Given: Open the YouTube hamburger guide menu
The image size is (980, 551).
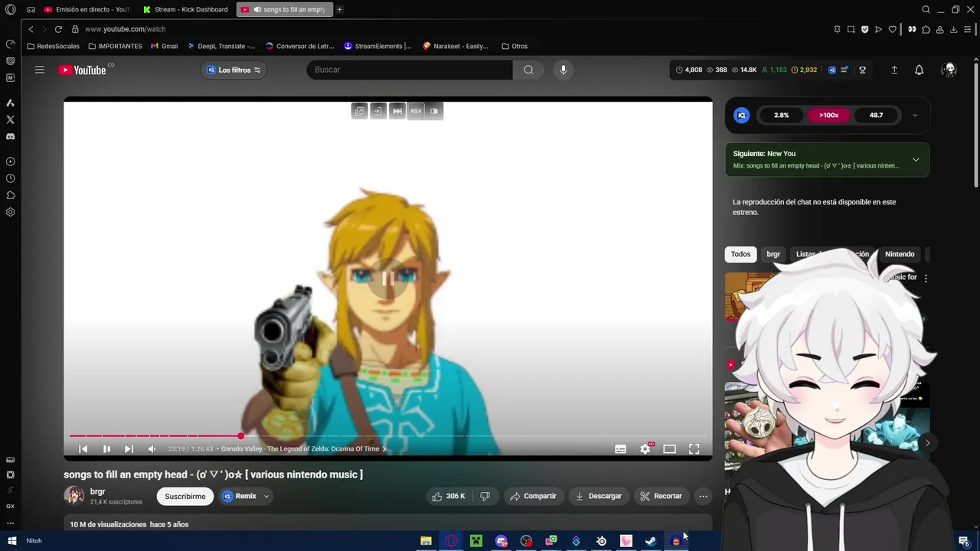Looking at the screenshot, I should [40, 70].
